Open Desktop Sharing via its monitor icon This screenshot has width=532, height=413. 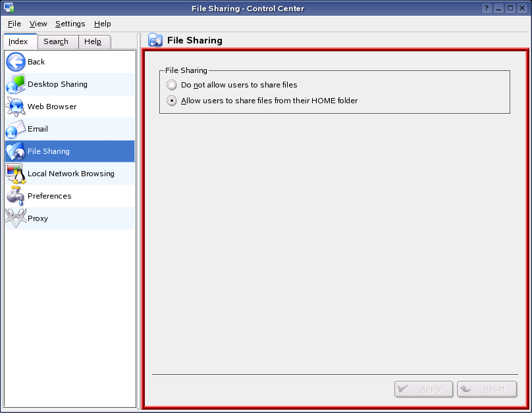click(16, 84)
